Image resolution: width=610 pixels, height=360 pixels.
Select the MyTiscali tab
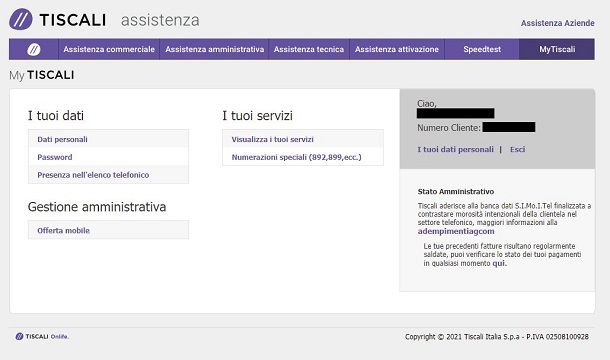pos(557,49)
